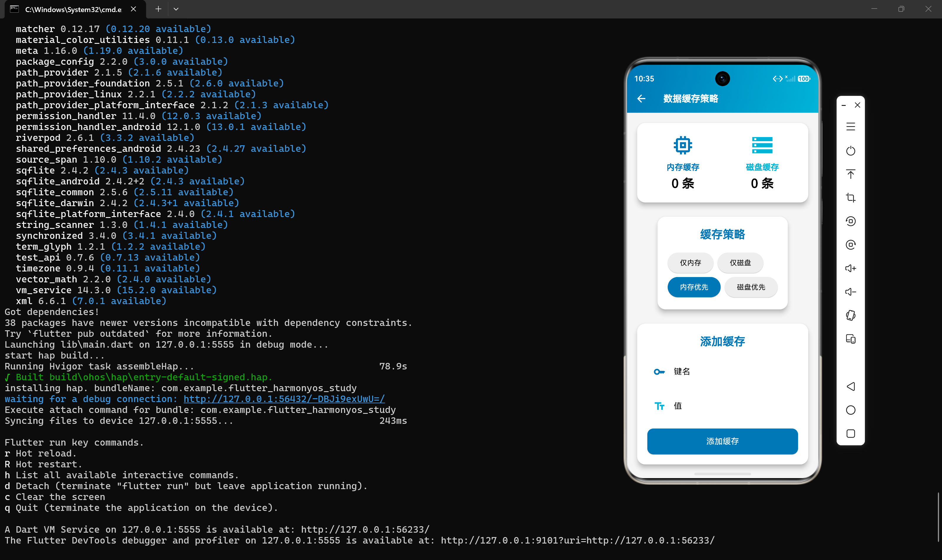This screenshot has height=560, width=942.
Task: Minimize the emulator toolbar panel
Action: [843, 105]
